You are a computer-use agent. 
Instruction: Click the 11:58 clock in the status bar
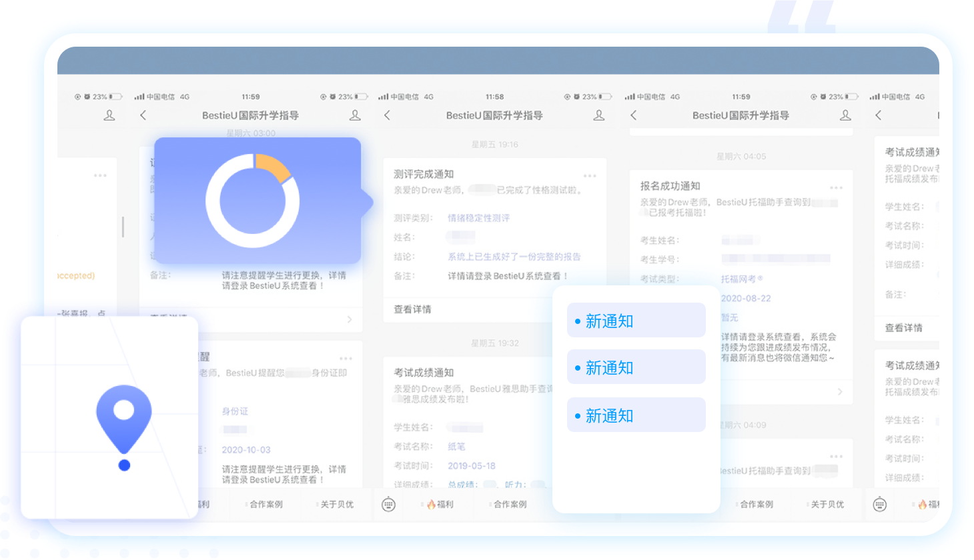tap(495, 97)
